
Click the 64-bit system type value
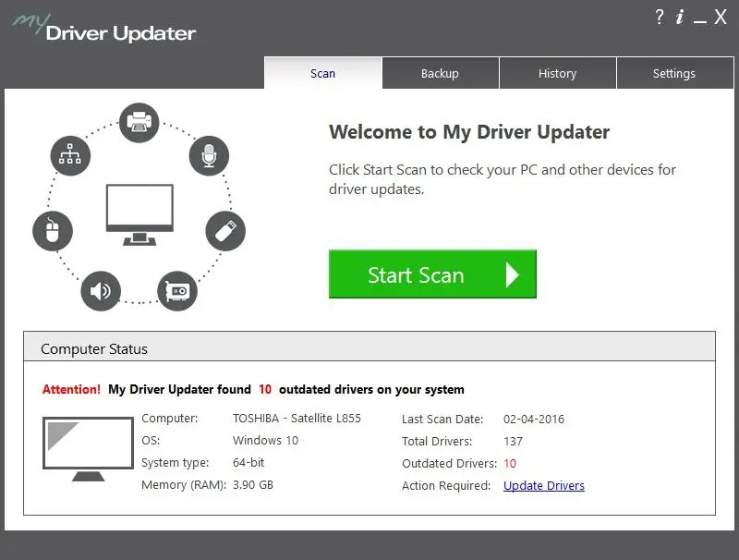tap(248, 462)
